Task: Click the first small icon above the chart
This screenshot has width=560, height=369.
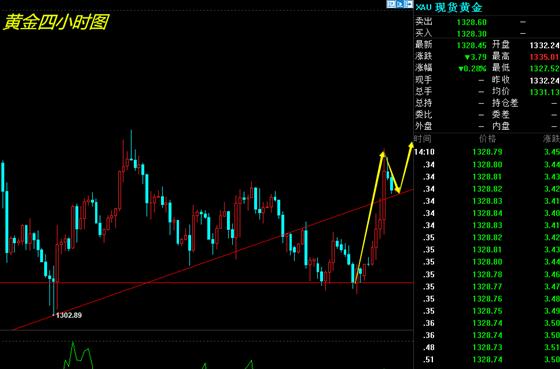Action: [391, 4]
